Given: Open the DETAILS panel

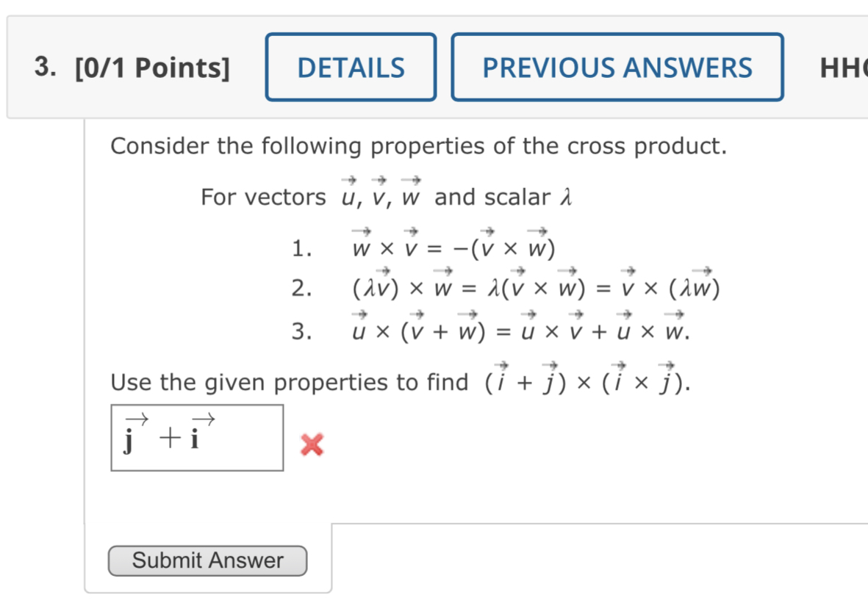Looking at the screenshot, I should click(351, 68).
